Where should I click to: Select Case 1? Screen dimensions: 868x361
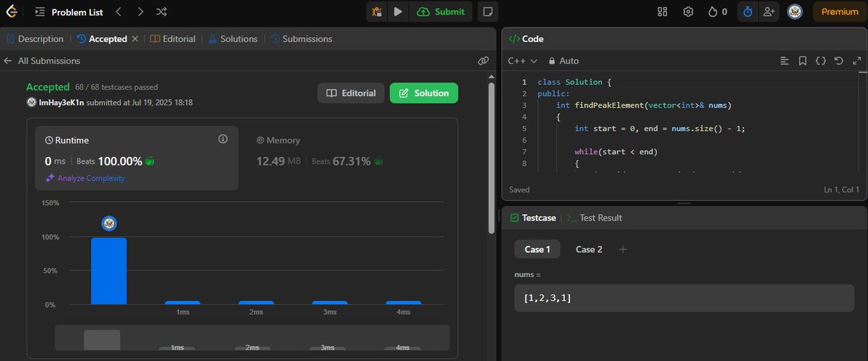tap(537, 250)
